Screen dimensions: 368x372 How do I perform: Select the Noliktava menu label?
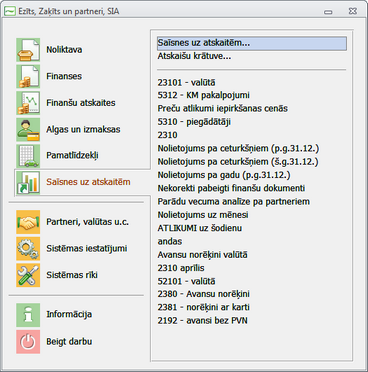point(64,50)
